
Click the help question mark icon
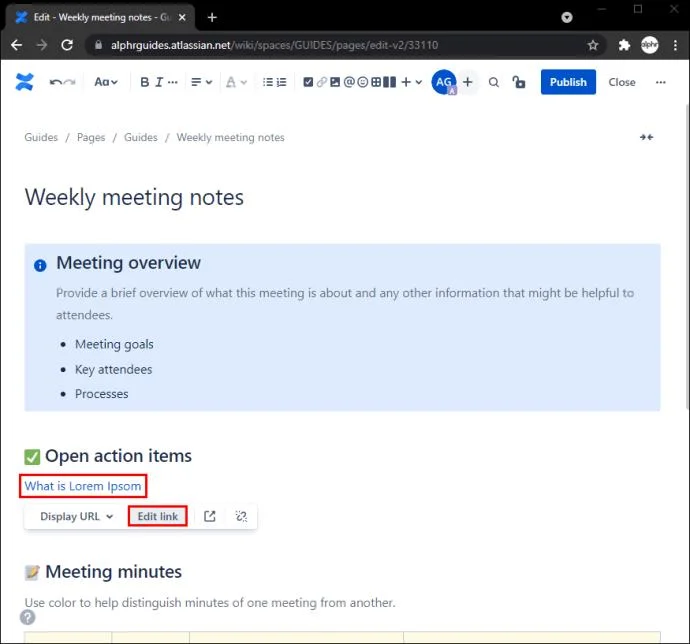point(28,617)
